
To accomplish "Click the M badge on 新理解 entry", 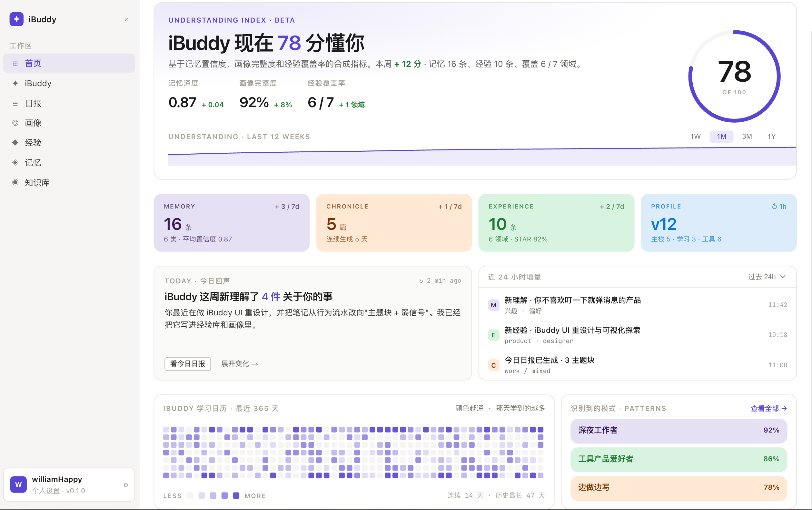I will click(x=494, y=305).
